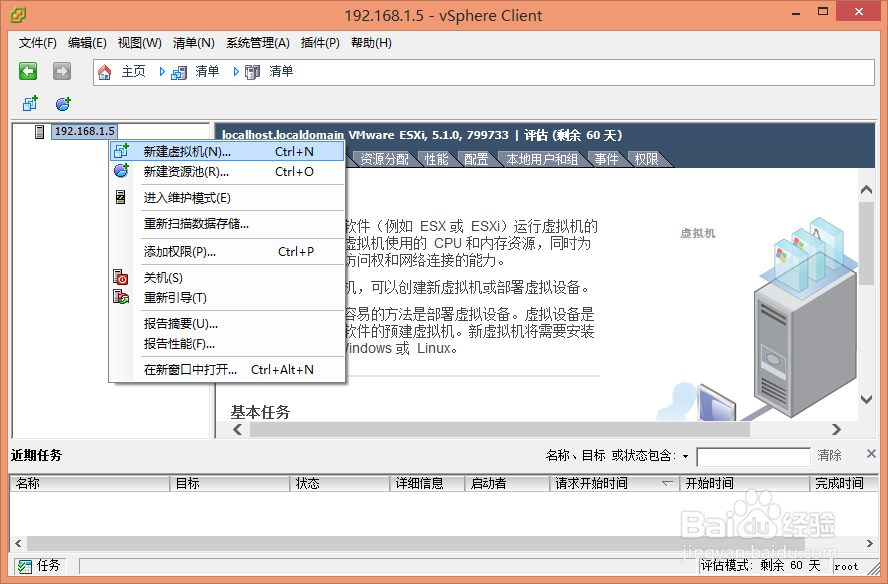Open the 名称、目标 或状态包含 filter dropdown
The image size is (888, 584).
pos(685,456)
